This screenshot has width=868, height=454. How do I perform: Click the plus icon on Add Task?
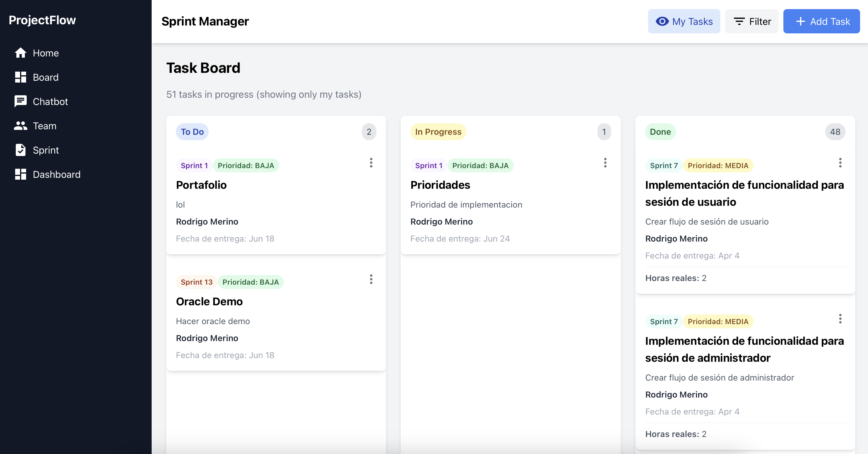tap(800, 22)
